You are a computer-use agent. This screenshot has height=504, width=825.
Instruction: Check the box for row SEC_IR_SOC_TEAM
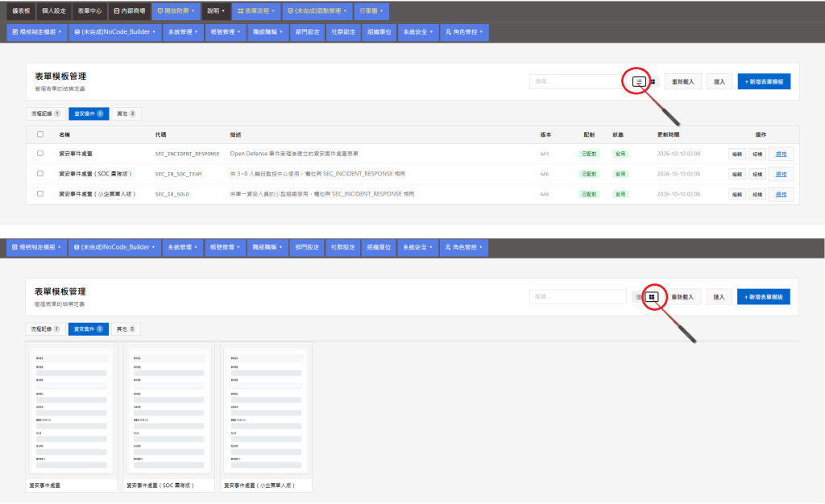[40, 173]
